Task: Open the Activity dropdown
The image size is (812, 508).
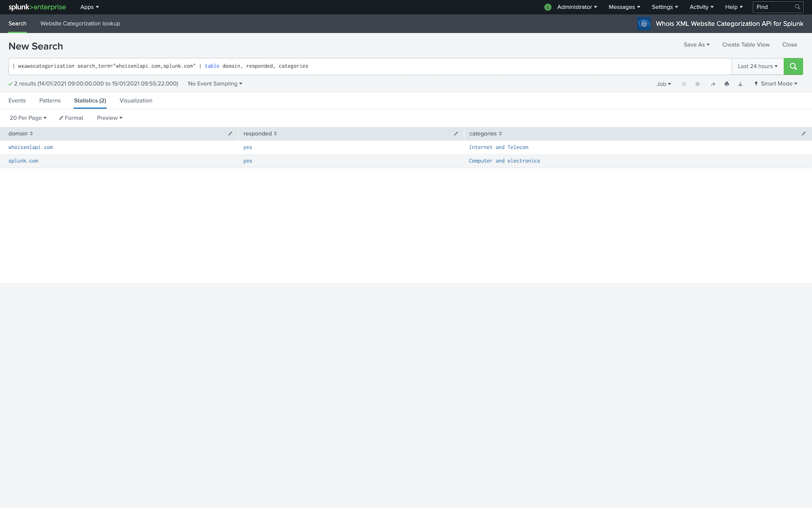Action: 701,7
